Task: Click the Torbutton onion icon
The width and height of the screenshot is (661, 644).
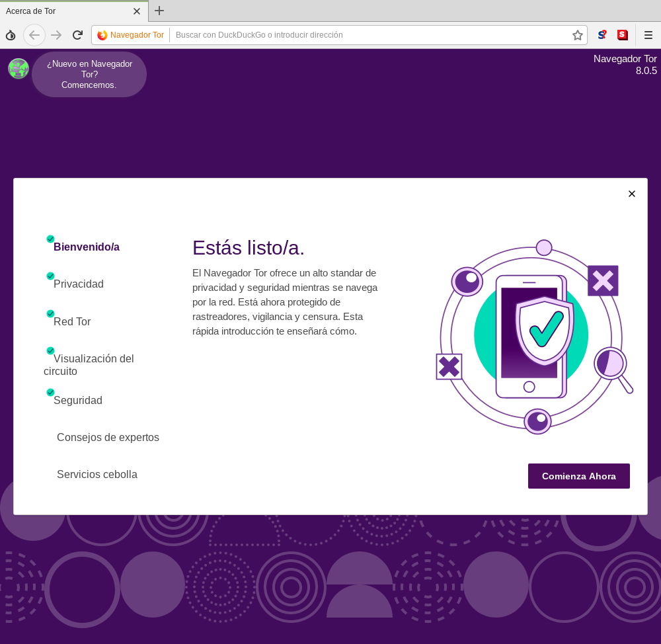Action: pos(11,34)
